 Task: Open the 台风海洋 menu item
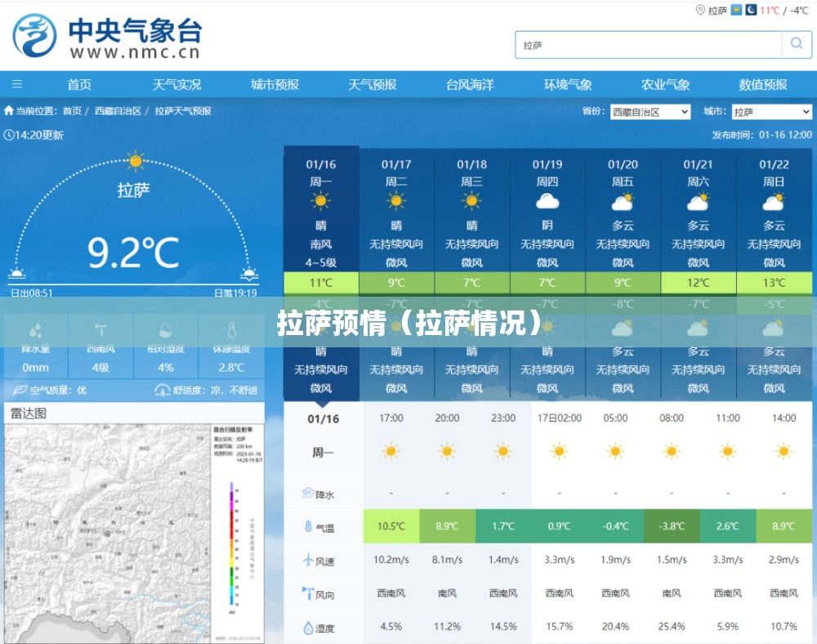pyautogui.click(x=470, y=84)
